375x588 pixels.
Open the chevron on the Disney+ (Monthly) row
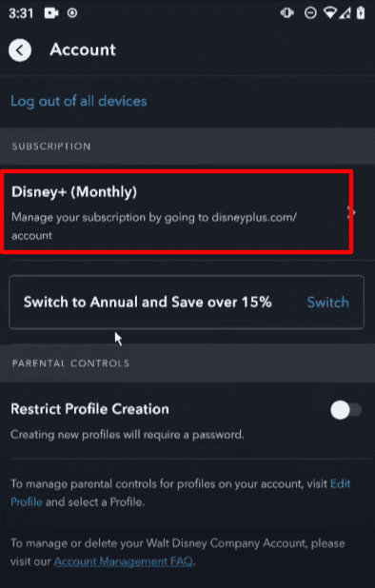pos(351,213)
